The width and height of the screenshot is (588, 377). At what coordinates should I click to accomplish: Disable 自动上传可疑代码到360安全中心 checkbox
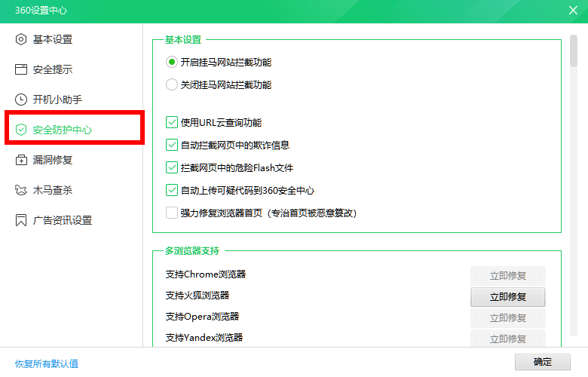click(x=172, y=190)
